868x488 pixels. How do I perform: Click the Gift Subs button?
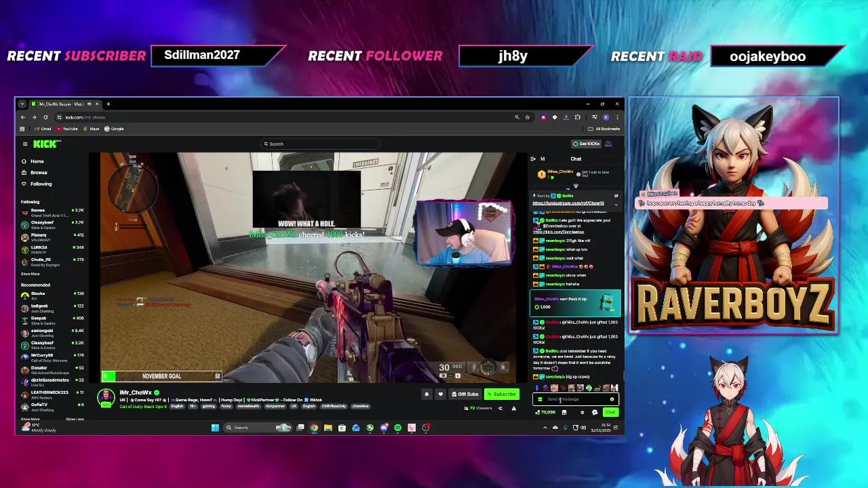point(465,394)
